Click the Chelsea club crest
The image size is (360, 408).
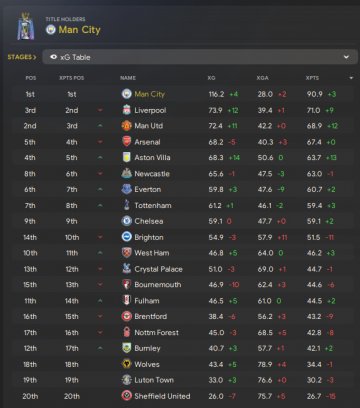click(x=127, y=221)
